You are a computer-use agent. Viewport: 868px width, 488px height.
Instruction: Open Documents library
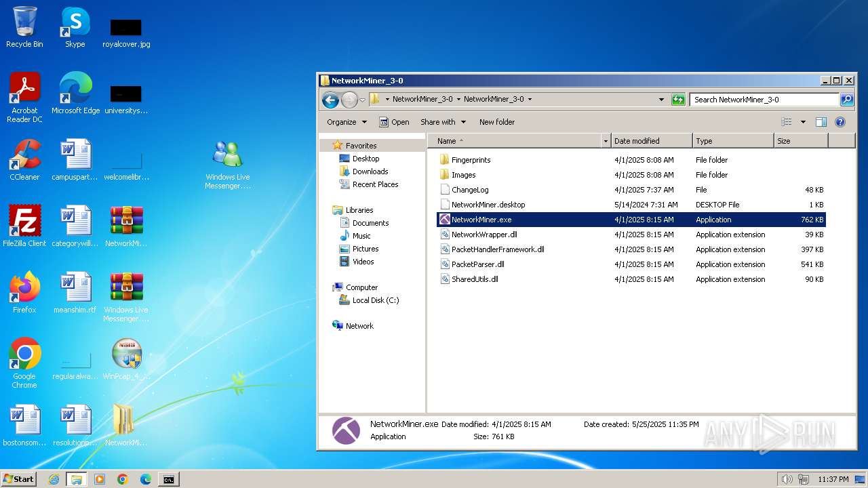(370, 223)
